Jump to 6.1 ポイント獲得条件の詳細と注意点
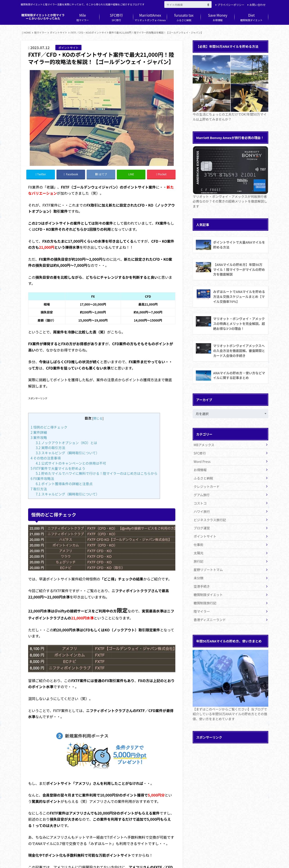Image resolution: width=289 pixels, height=868 pixels. [64, 484]
